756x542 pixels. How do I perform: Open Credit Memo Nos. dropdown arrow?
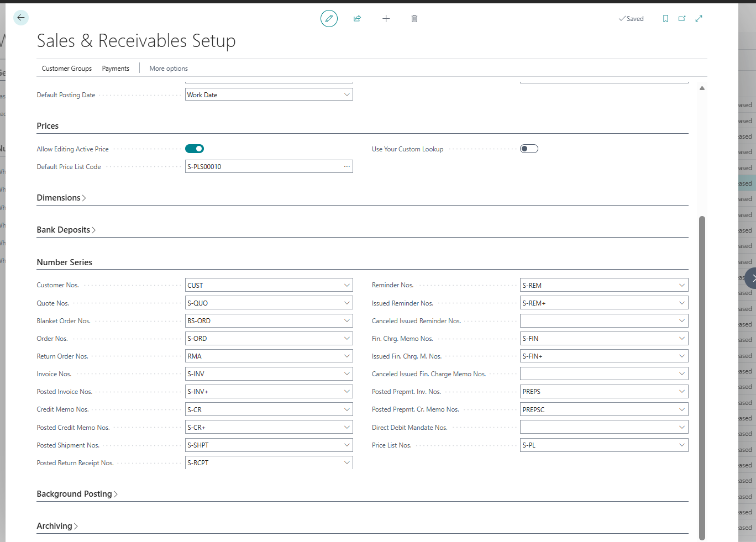[x=347, y=409]
